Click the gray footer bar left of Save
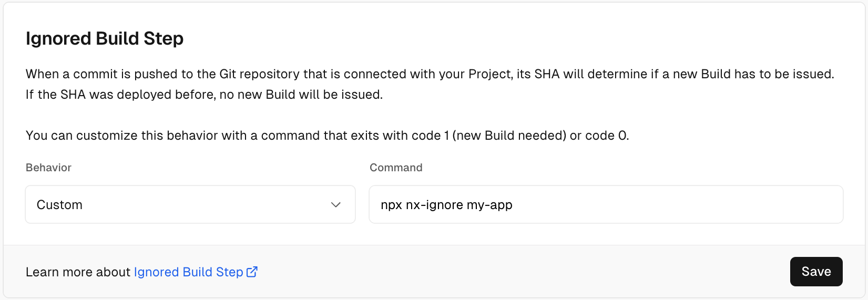Viewport: 868px width, 300px height. point(526,272)
